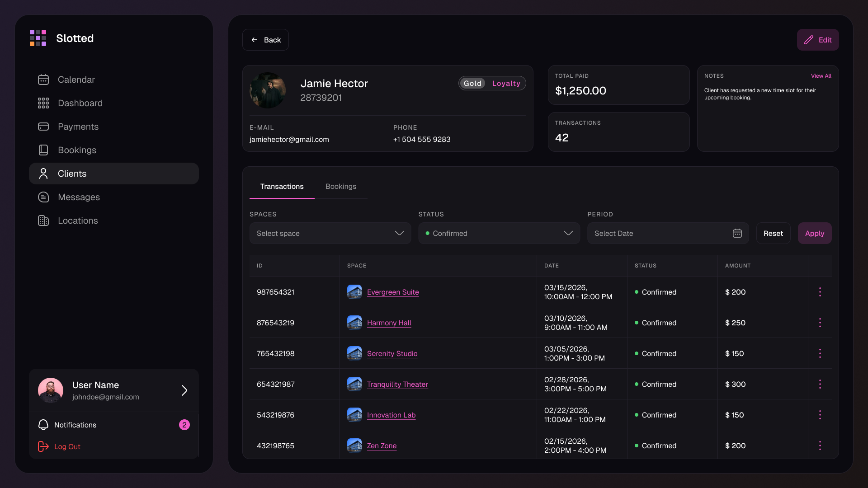Open the Serenity Studio link
The width and height of the screenshot is (868, 488).
392,353
